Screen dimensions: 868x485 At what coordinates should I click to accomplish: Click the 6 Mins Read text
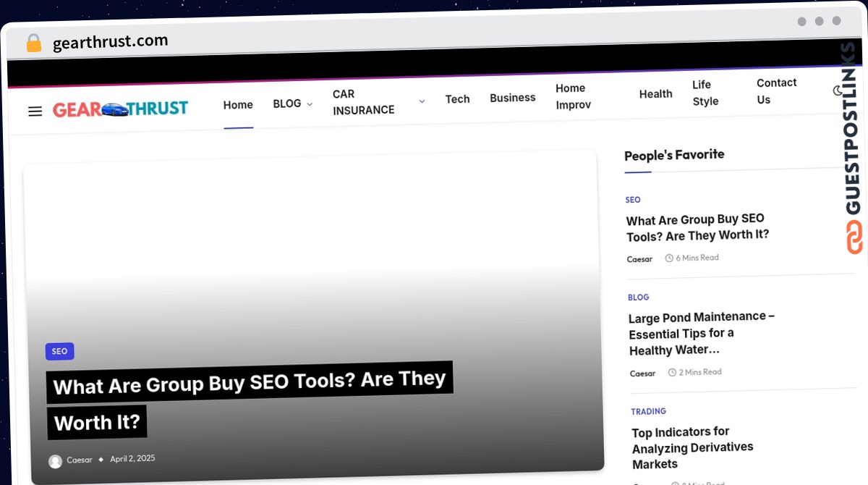[697, 258]
